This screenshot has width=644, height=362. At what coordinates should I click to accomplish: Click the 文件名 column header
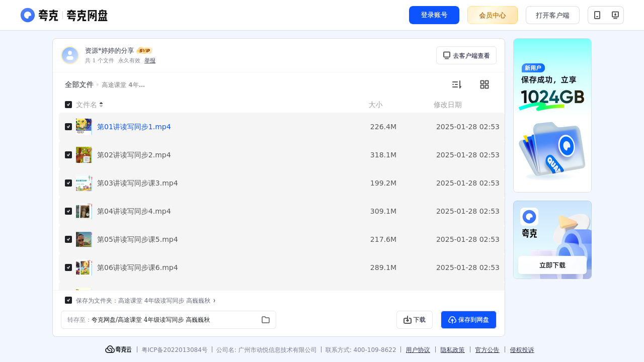tap(87, 105)
